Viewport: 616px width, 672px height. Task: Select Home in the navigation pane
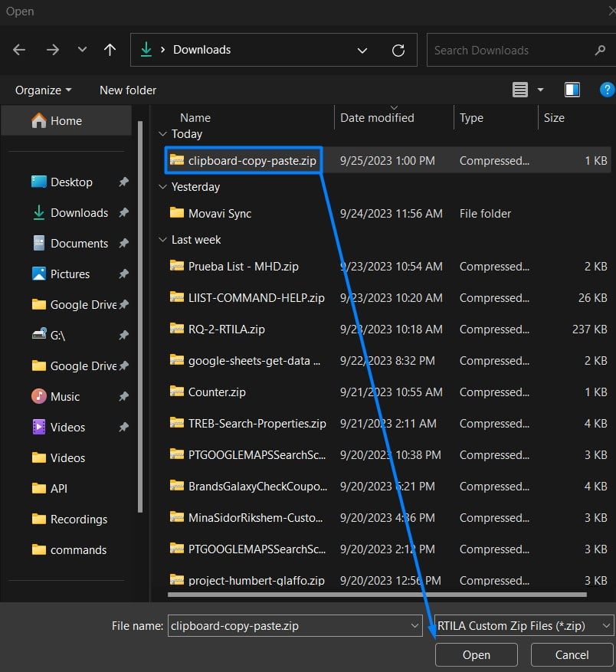[x=66, y=121]
